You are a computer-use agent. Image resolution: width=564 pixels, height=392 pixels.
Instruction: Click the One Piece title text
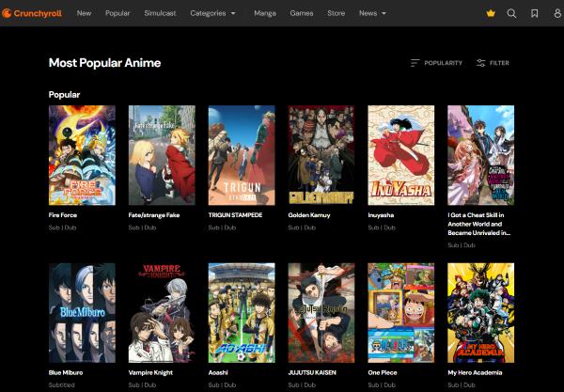tap(383, 372)
